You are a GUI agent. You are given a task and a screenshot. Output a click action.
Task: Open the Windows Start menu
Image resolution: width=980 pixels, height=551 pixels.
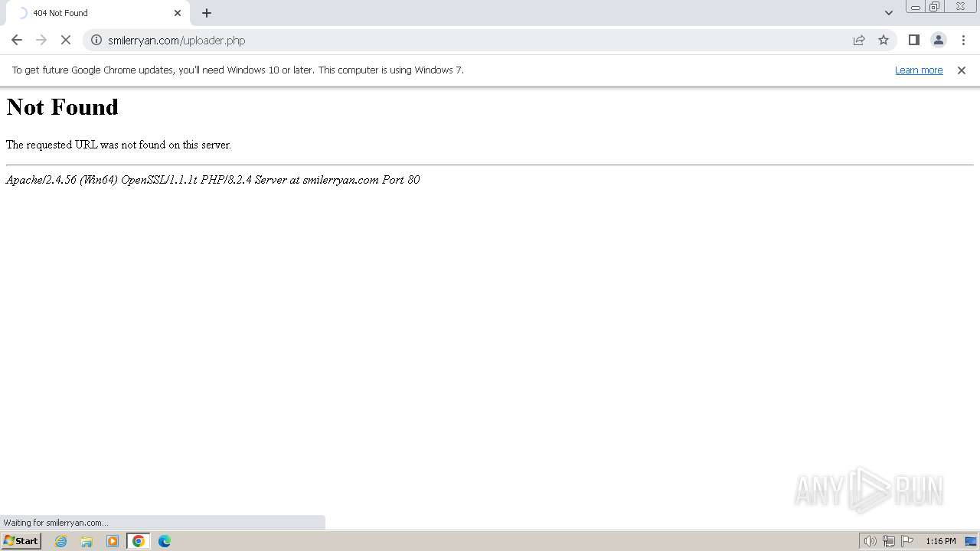21,541
